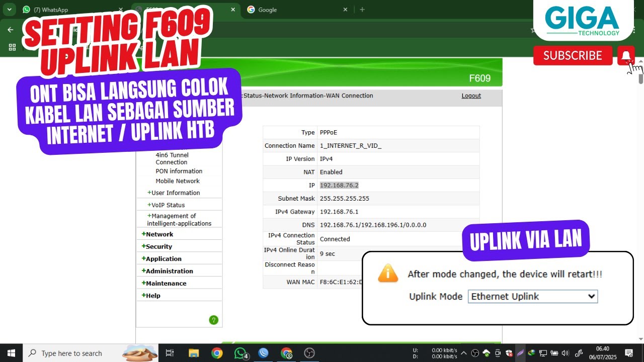Expand the Security menu
This screenshot has height=362, width=644.
click(157, 246)
